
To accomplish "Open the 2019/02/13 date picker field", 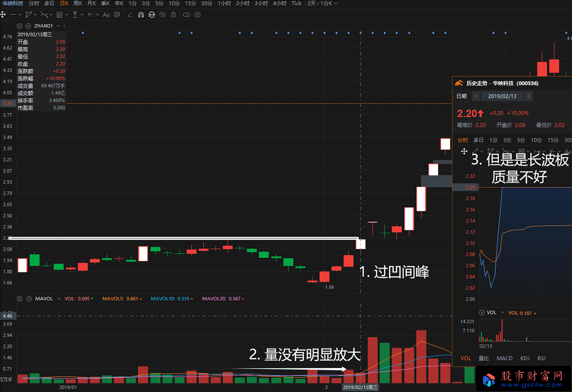I will tap(502, 96).
